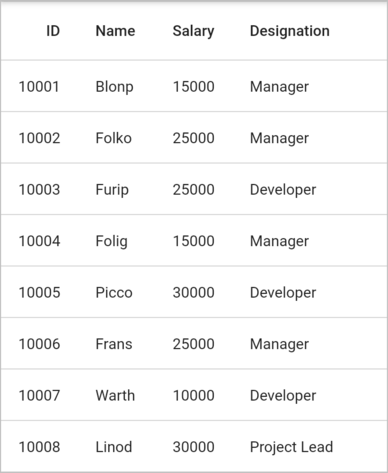The width and height of the screenshot is (388, 473).
Task: Select the Project Lead designation cell
Action: [x=291, y=447]
